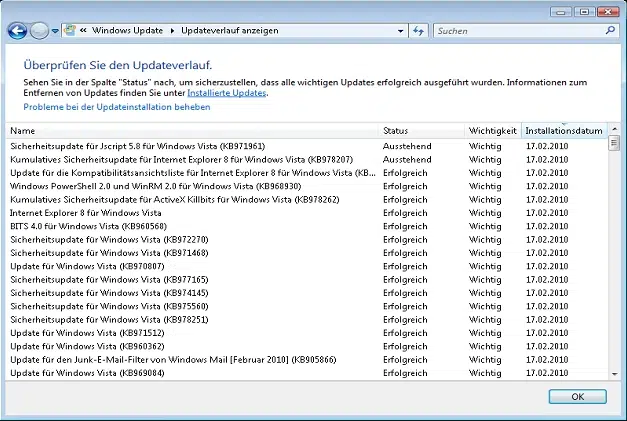
Task: Confirm with the OK button
Action: click(577, 396)
